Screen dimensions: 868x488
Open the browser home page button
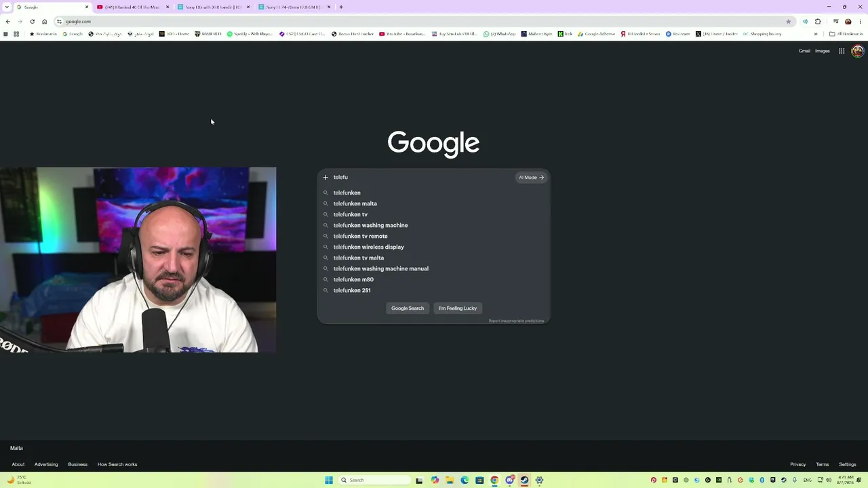[45, 22]
